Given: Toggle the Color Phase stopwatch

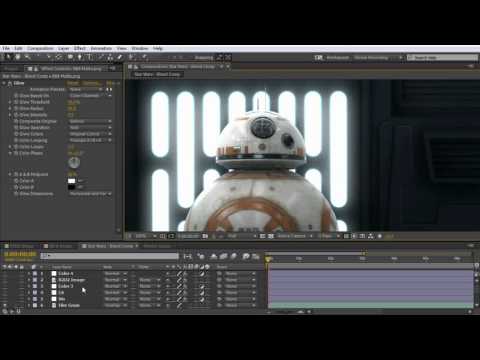Looking at the screenshot, I should click(x=16, y=153).
